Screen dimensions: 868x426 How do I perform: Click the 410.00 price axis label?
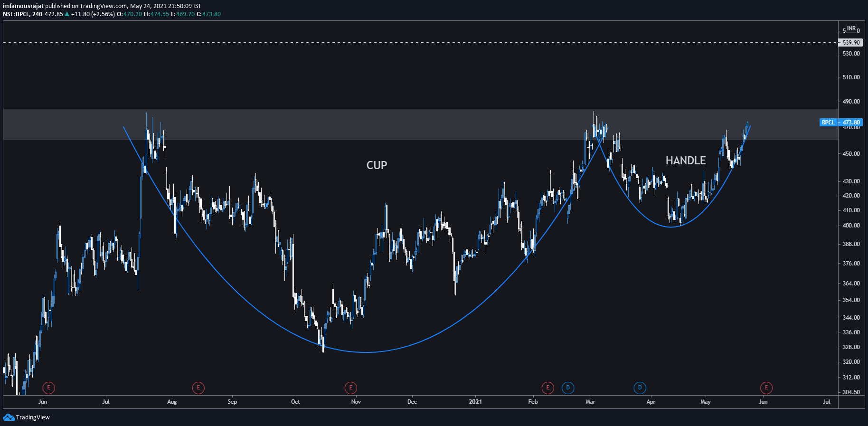pyautogui.click(x=851, y=210)
